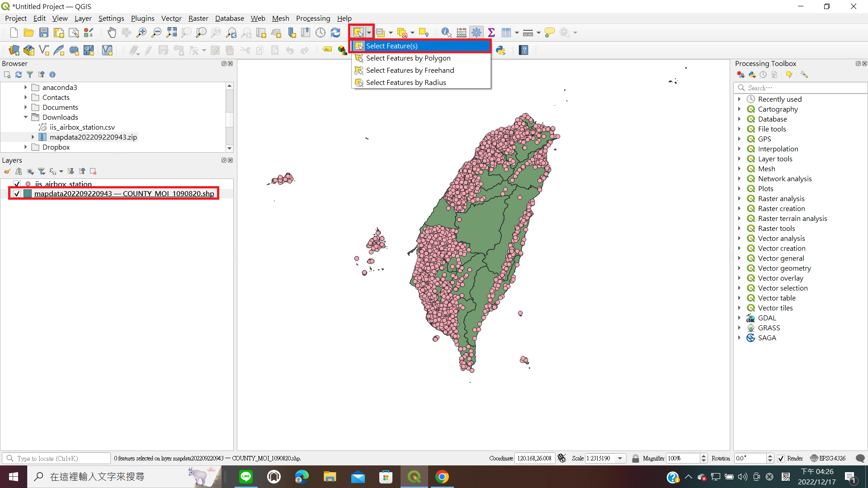Click the Zoom Full extent icon
Image resolution: width=868 pixels, height=488 pixels.
click(x=171, y=33)
